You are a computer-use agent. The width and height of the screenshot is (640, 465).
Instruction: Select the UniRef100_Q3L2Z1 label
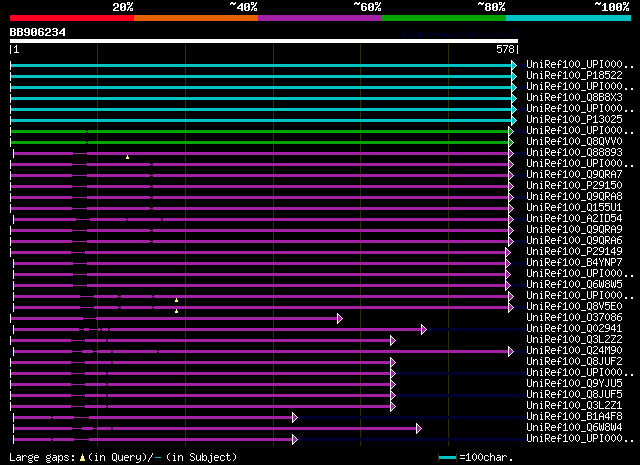(574, 406)
